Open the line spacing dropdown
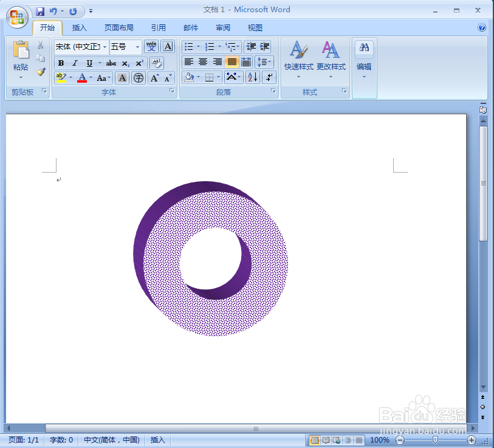 pos(264,62)
